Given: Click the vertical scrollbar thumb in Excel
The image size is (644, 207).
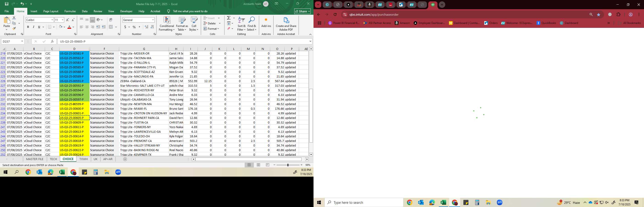Looking at the screenshot, I should 311,115.
